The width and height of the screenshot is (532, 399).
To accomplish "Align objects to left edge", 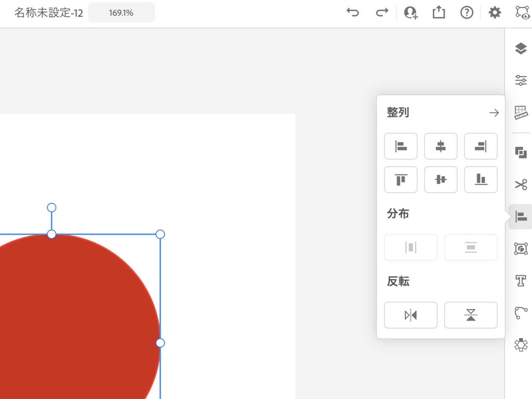I will point(401,146).
